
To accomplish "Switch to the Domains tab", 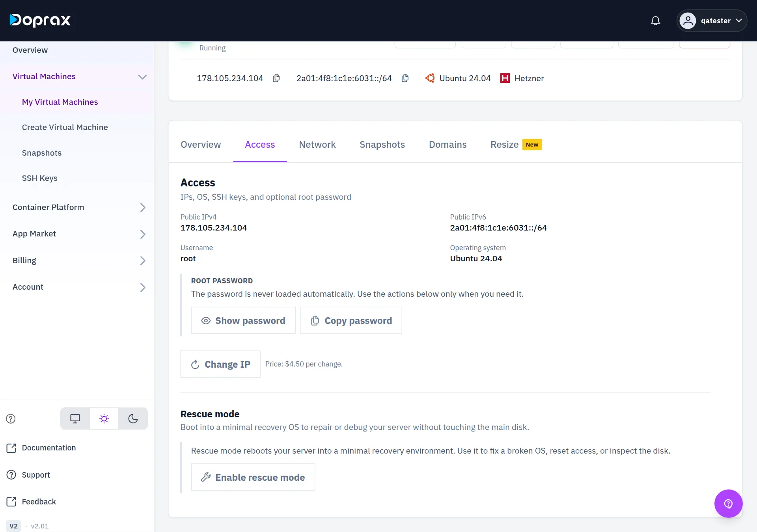I will coord(447,145).
